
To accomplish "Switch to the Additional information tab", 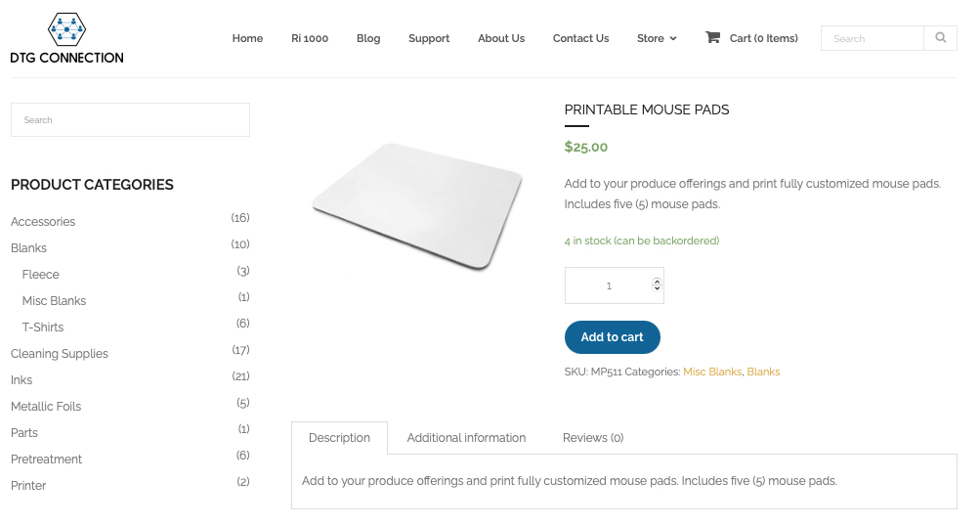I will click(466, 438).
